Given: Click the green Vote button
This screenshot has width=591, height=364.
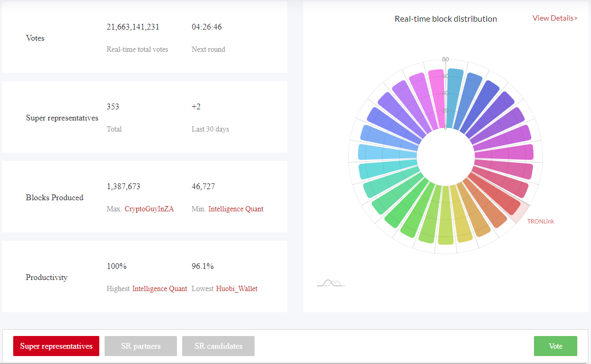Looking at the screenshot, I should [555, 346].
